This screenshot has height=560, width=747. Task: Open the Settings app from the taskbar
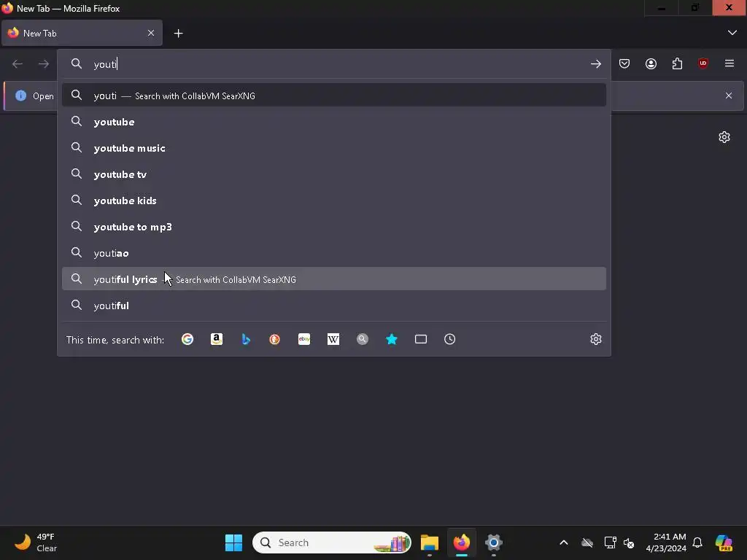click(x=494, y=542)
